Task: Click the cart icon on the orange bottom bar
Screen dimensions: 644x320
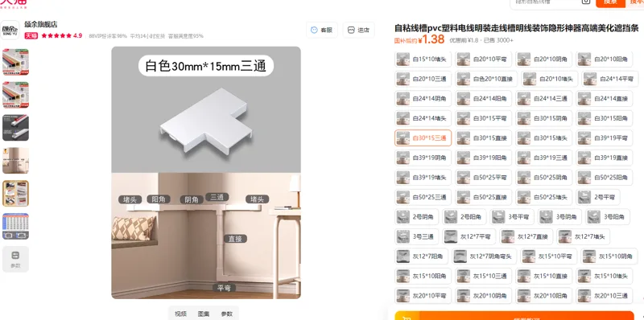Action: pyautogui.click(x=407, y=317)
